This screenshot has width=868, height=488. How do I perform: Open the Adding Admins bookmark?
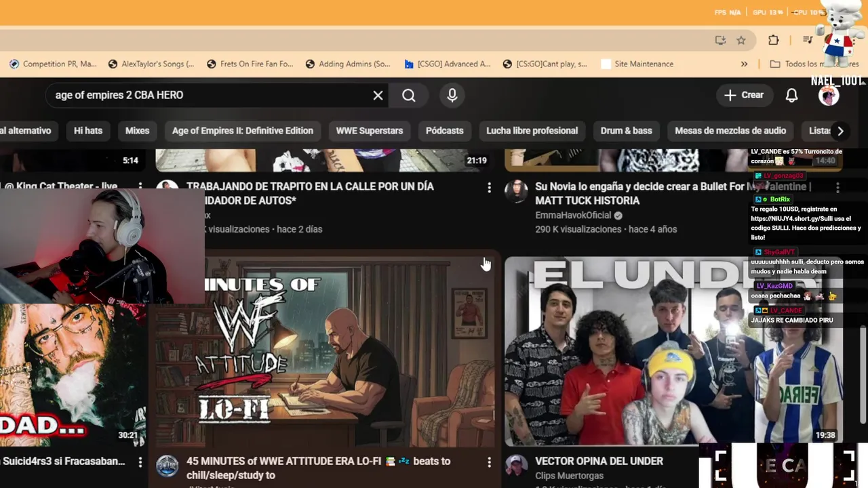pyautogui.click(x=348, y=64)
